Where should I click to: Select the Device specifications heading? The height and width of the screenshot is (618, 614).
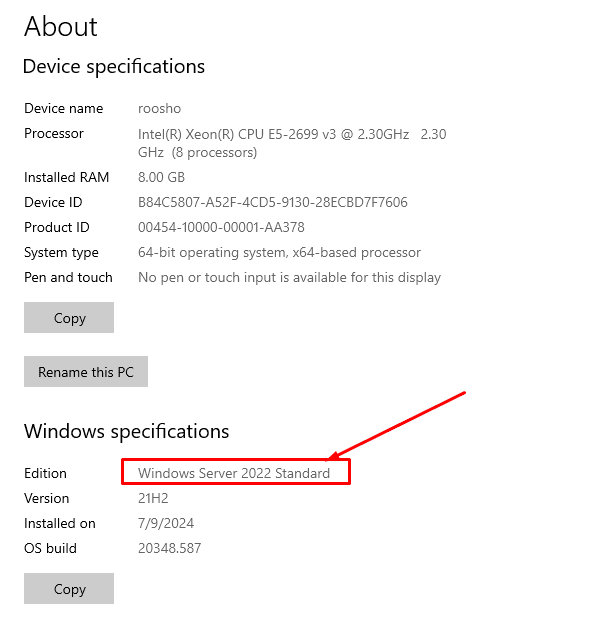click(113, 67)
